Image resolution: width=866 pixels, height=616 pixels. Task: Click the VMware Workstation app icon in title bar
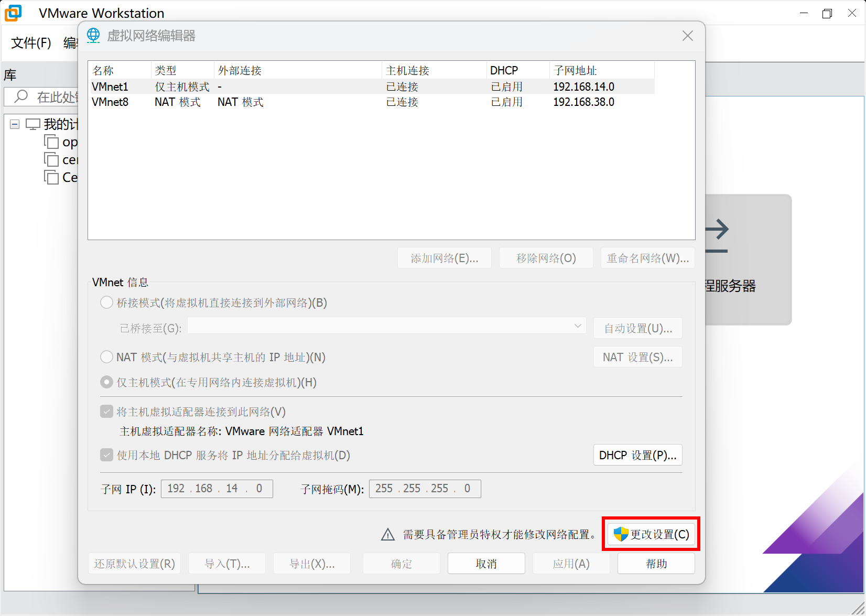tap(13, 13)
